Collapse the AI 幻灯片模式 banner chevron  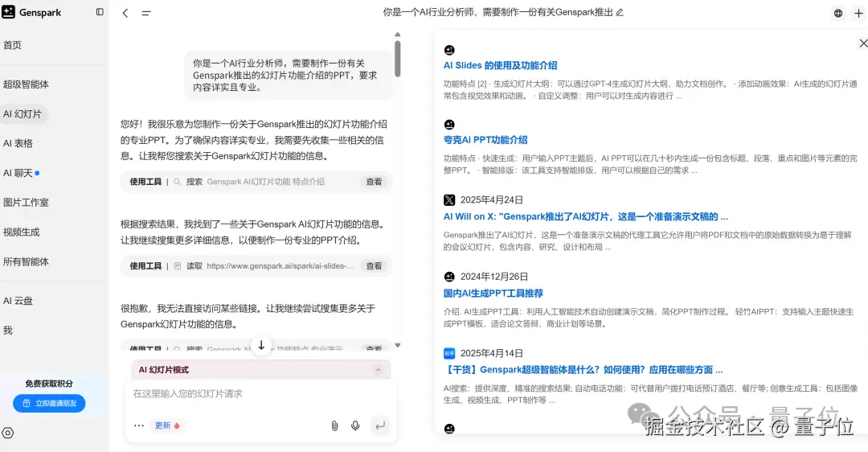pyautogui.click(x=378, y=370)
